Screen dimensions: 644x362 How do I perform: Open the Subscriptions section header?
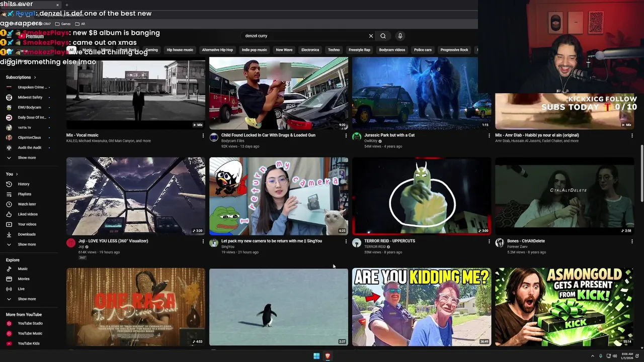(21, 77)
